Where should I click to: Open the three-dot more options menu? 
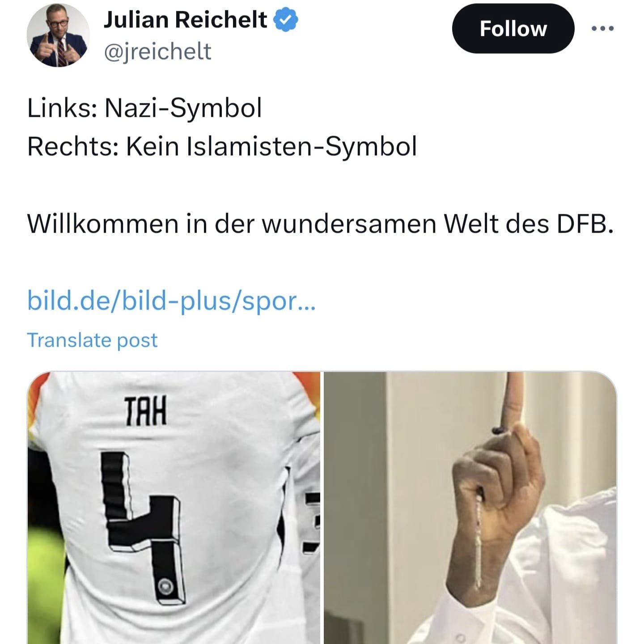coord(602,29)
